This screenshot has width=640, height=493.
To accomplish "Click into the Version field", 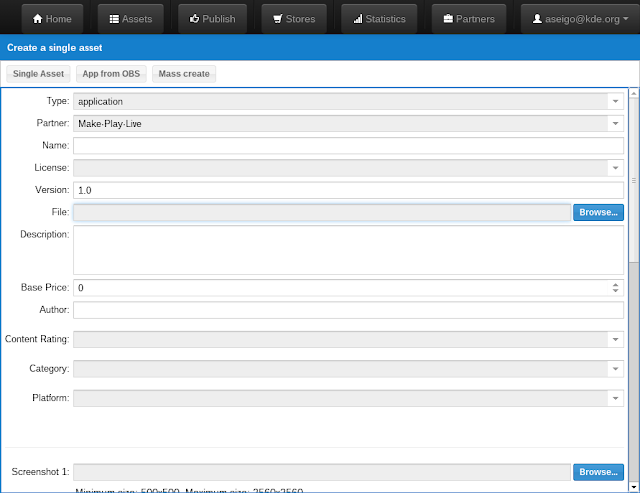I will [348, 190].
